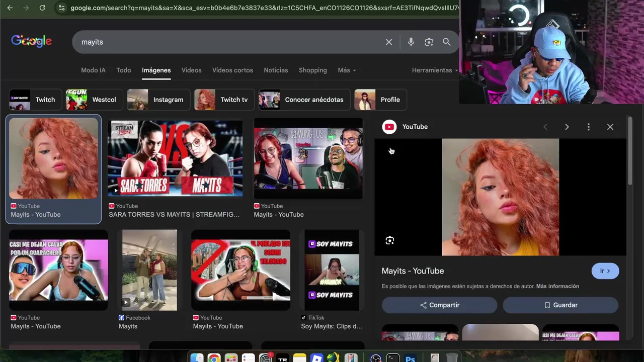Select the Profile filter chip
Screen dimensions: 644x362
tap(380, 100)
